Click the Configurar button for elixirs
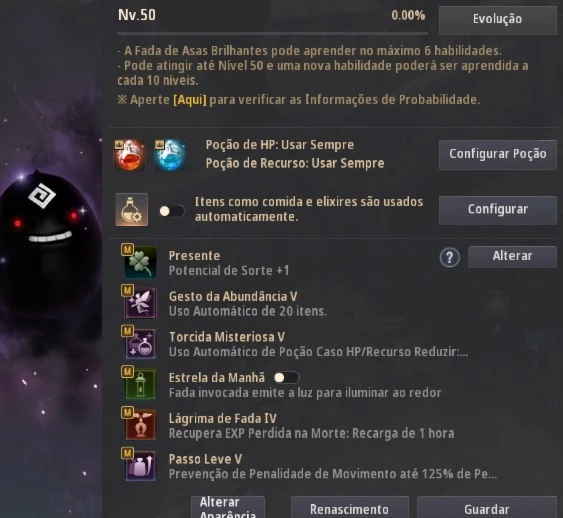The image size is (563, 518). (x=498, y=210)
